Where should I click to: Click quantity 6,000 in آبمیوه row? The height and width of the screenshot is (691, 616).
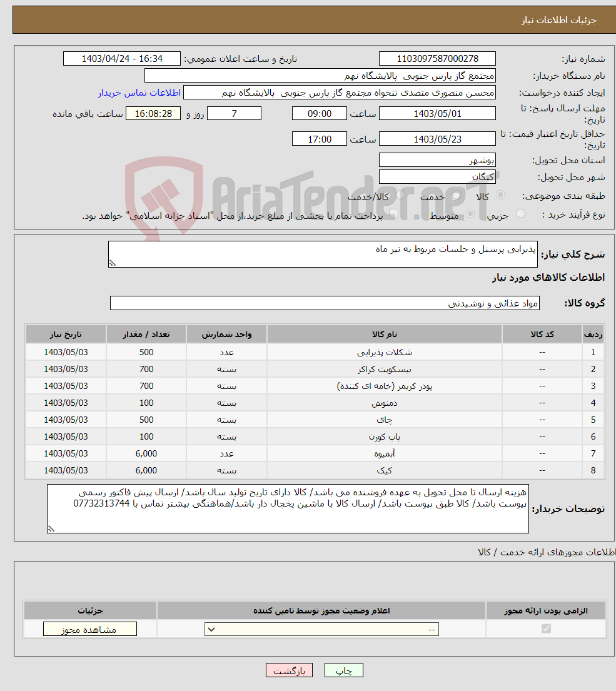click(x=146, y=453)
